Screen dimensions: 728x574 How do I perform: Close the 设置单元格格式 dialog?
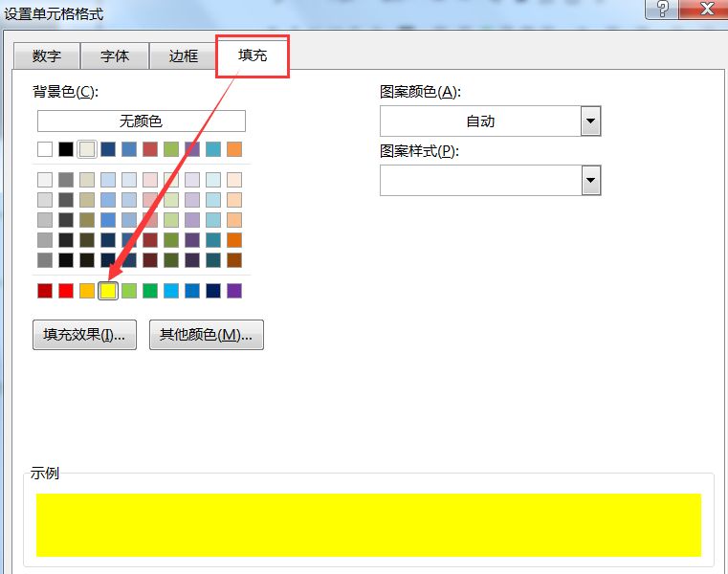[x=707, y=9]
